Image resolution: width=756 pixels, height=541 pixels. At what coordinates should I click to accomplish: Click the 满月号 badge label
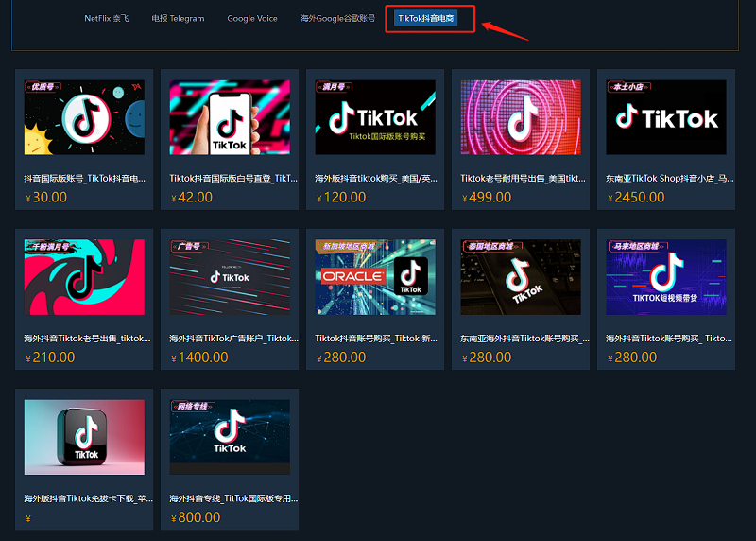click(x=334, y=87)
